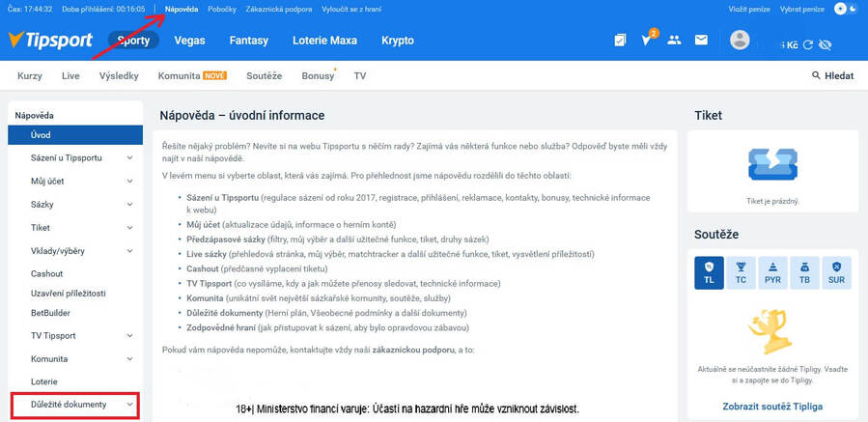Screen dimensions: 868x422
Task: Click the Kč balance amount
Action: click(x=789, y=45)
